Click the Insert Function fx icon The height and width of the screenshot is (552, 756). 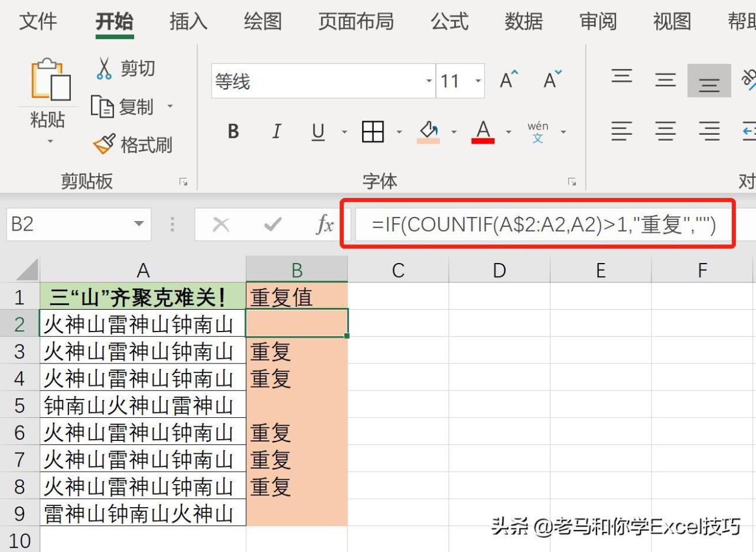pyautogui.click(x=325, y=224)
